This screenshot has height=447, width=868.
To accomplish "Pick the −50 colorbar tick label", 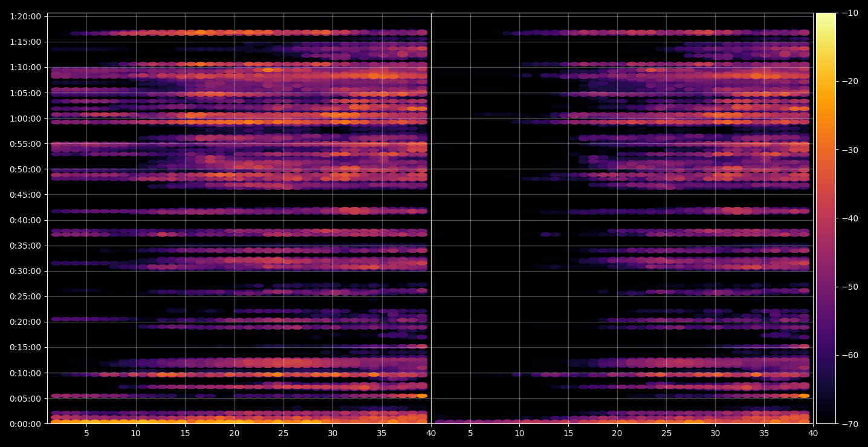I will pyautogui.click(x=849, y=287).
